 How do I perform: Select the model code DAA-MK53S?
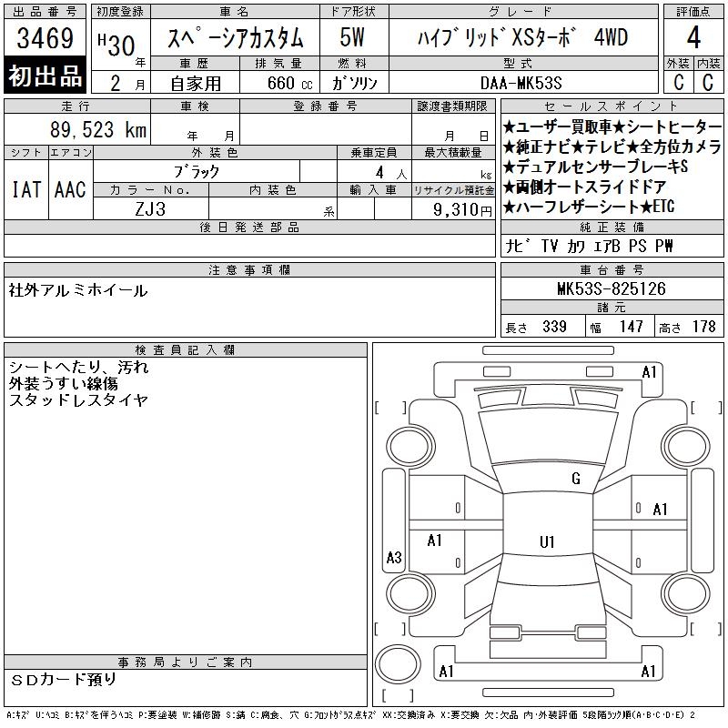[x=521, y=84]
